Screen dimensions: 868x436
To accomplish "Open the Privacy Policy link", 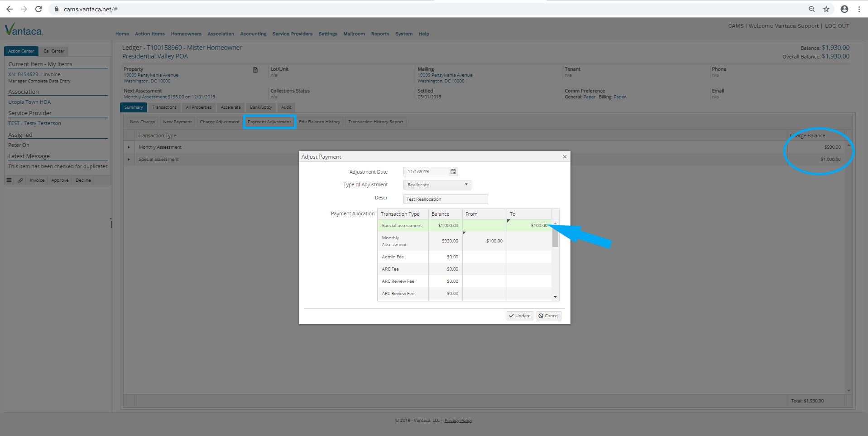I will [x=458, y=421].
